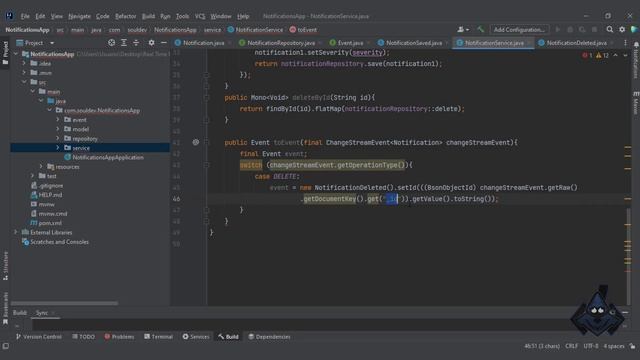This screenshot has width=640, height=360.
Task: Open the TODO tool window
Action: (84, 337)
